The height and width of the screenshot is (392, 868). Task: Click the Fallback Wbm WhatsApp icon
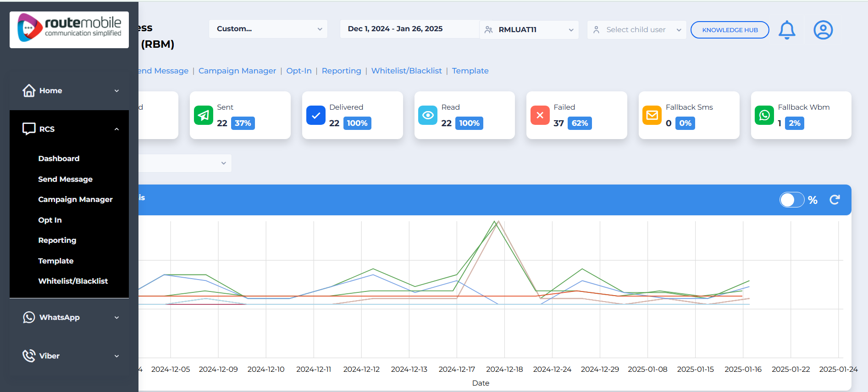pos(764,115)
